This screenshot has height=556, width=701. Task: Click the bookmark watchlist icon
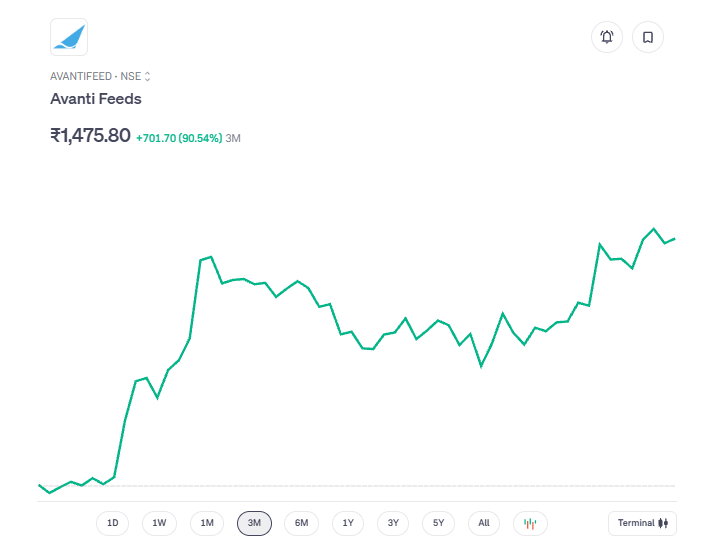(x=648, y=37)
